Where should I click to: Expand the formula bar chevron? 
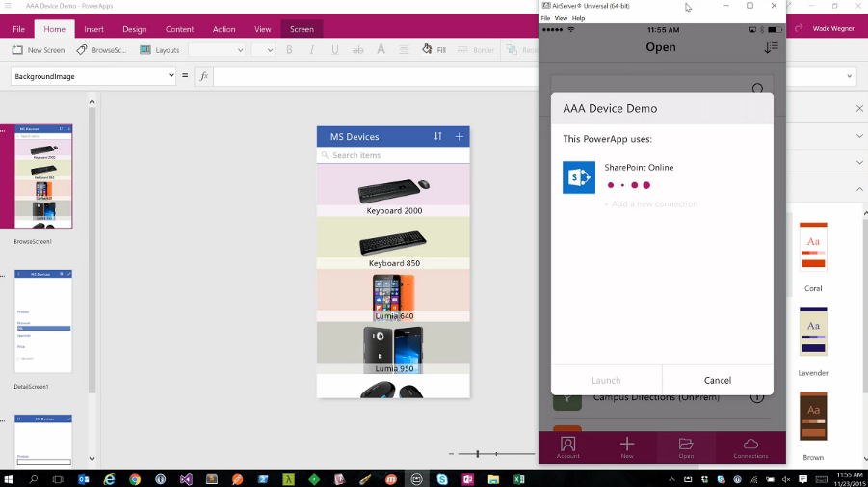tap(849, 76)
